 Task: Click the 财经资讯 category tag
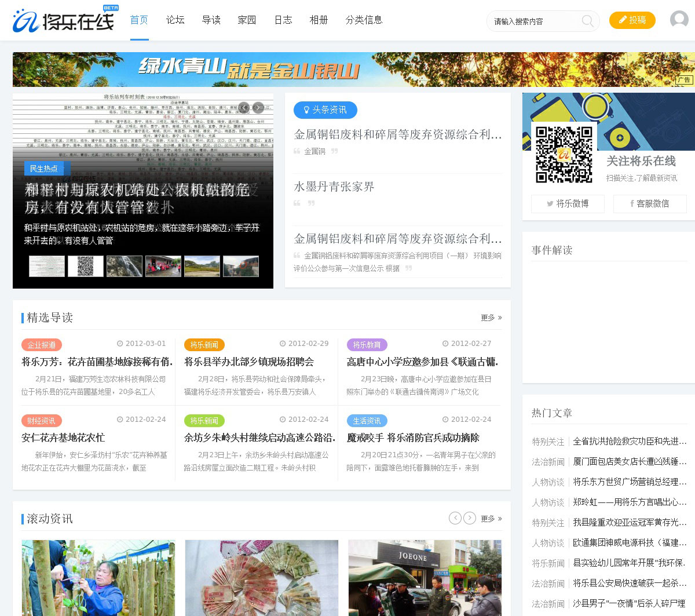(x=42, y=421)
